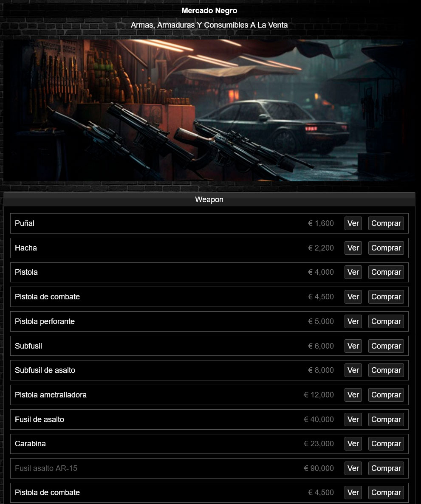View the Pistola priced at €4,000
The width and height of the screenshot is (421, 504).
pos(353,272)
